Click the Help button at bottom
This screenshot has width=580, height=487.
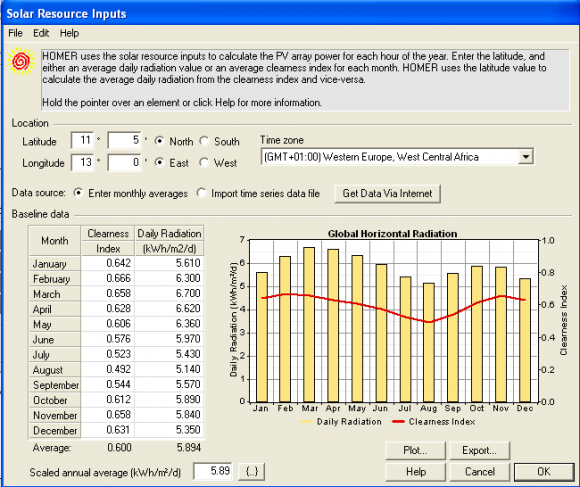click(x=415, y=472)
